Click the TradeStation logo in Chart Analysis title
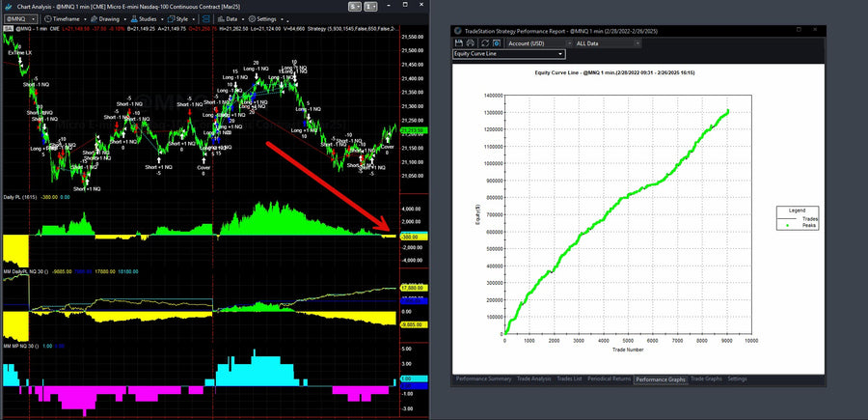This screenshot has height=420, width=868. 8,7
